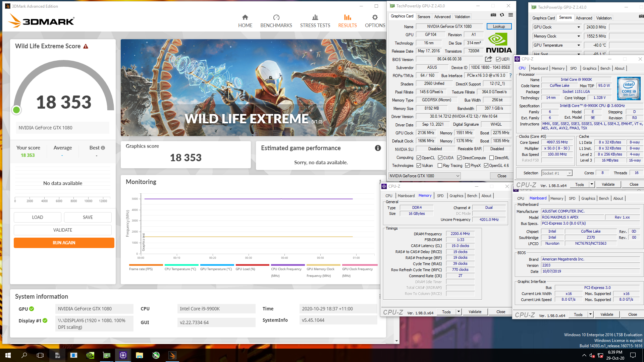This screenshot has height=362, width=644.
Task: Open taskbar search
Action: tap(24, 355)
